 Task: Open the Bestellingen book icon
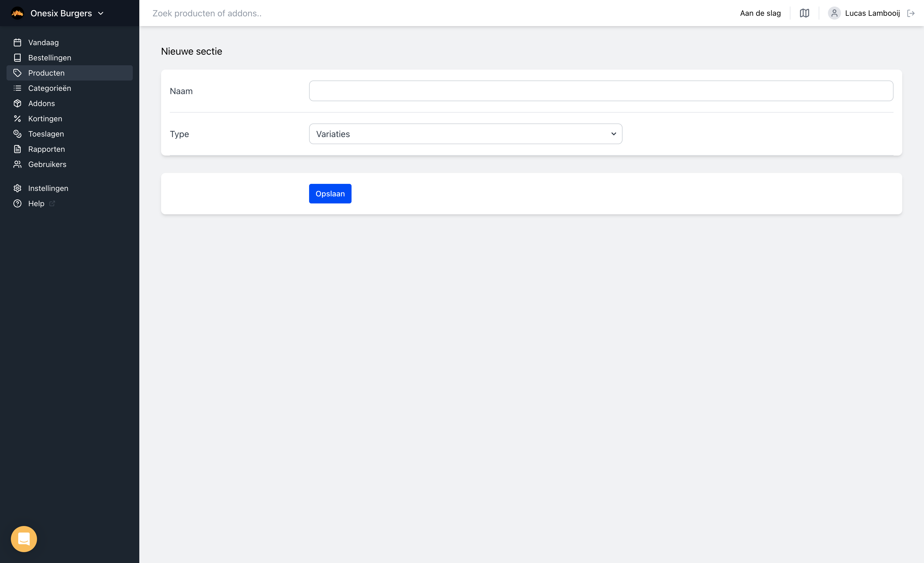(x=17, y=58)
